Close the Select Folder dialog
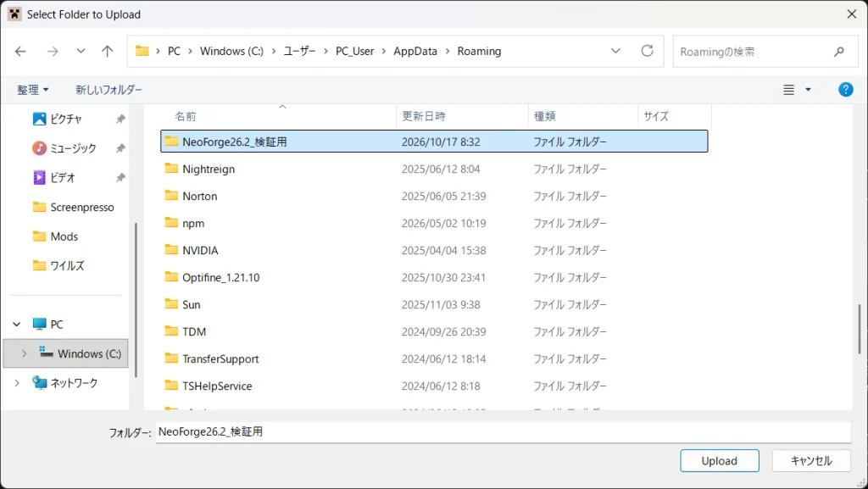Screen dimensions: 868x489 pyautogui.click(x=852, y=14)
